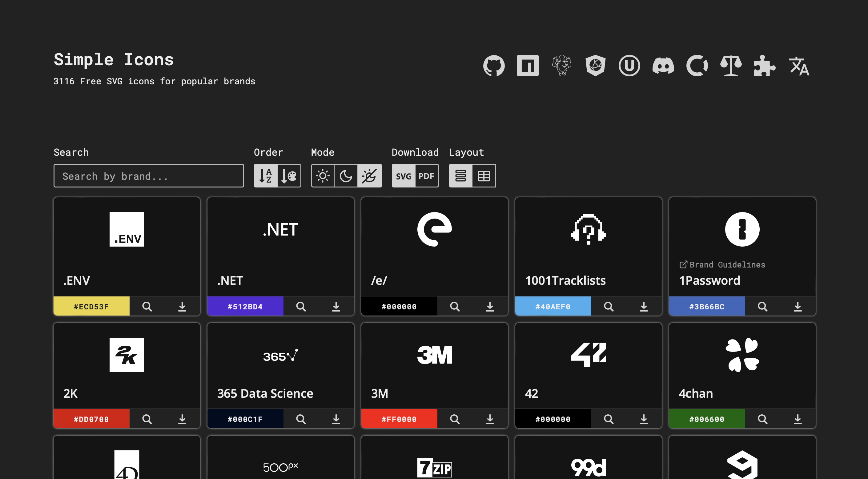The width and height of the screenshot is (868, 479).
Task: Switch to dark mode moon icon
Action: 346,175
